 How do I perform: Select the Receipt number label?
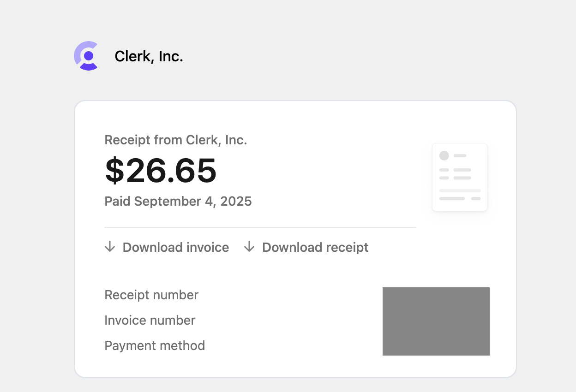pyautogui.click(x=151, y=295)
